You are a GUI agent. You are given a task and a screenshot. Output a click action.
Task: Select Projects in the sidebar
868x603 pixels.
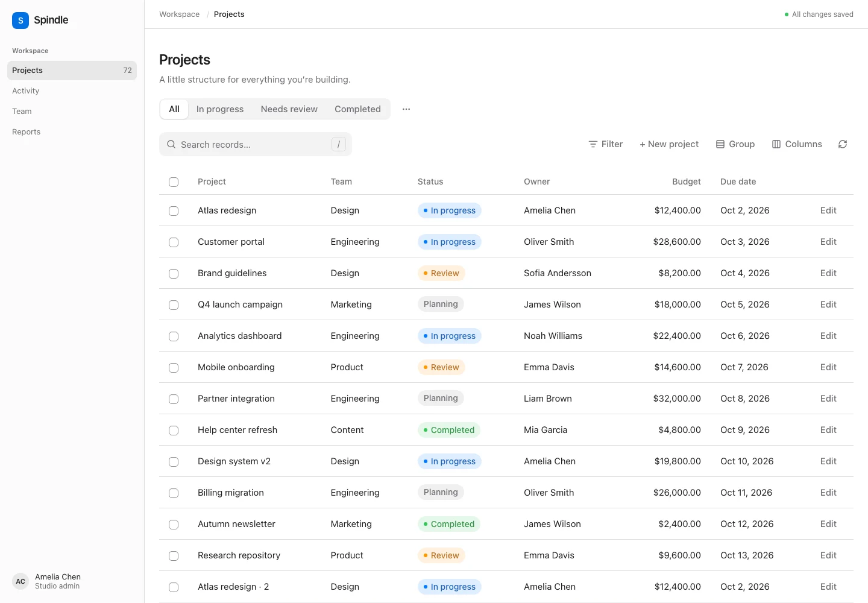[72, 71]
